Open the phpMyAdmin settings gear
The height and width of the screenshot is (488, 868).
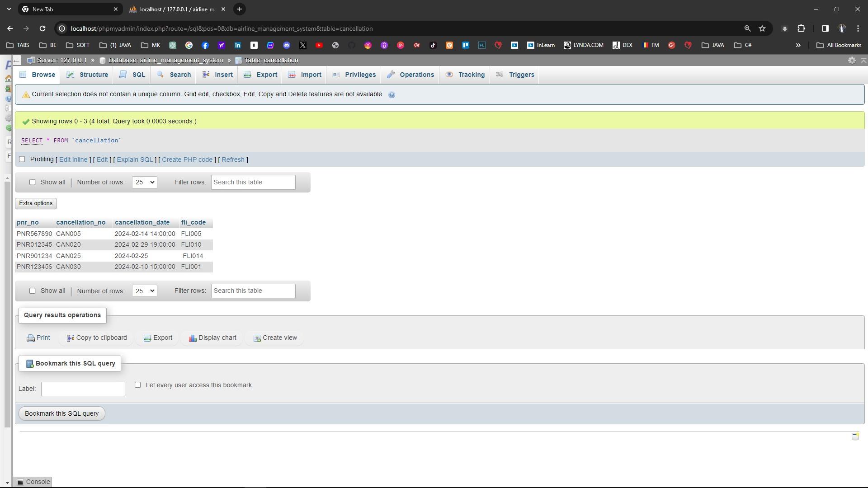coord(852,60)
